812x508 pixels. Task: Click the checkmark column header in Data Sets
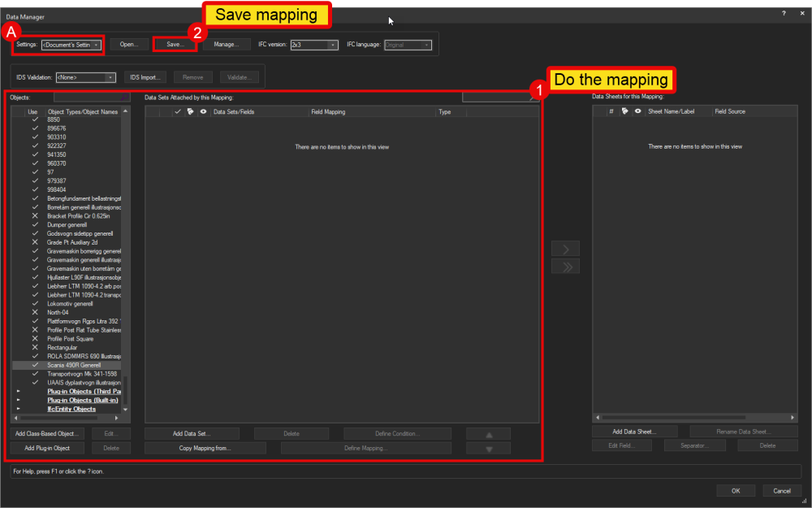tap(177, 111)
